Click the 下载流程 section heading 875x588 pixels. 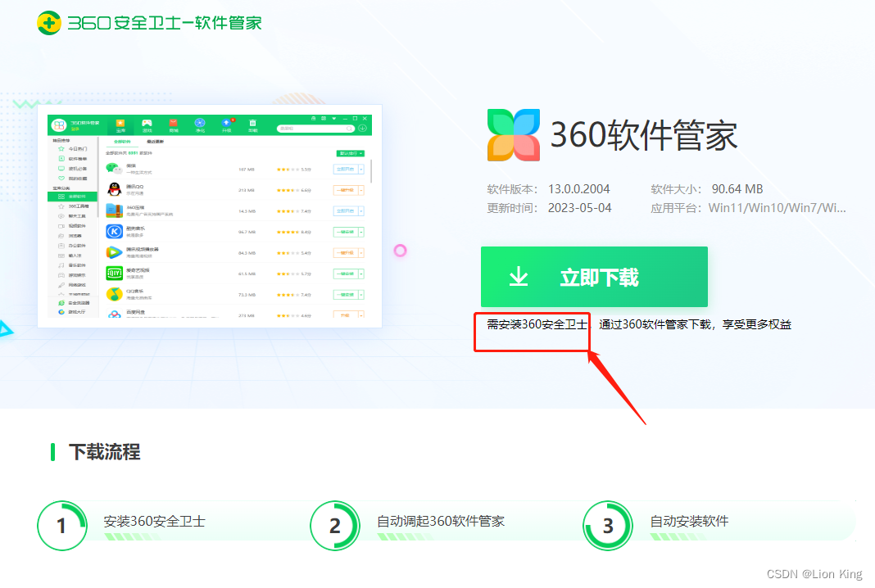coord(104,452)
